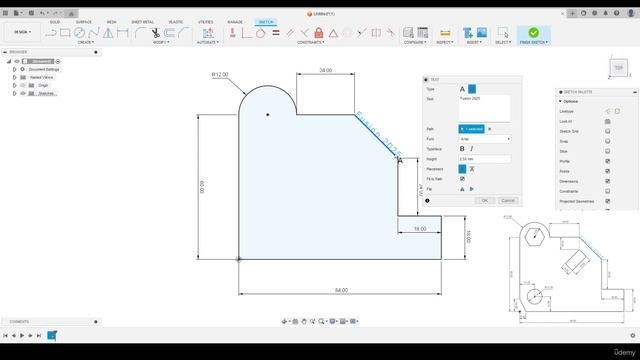Click the Look At icon in Sketch Palette

coord(607,121)
